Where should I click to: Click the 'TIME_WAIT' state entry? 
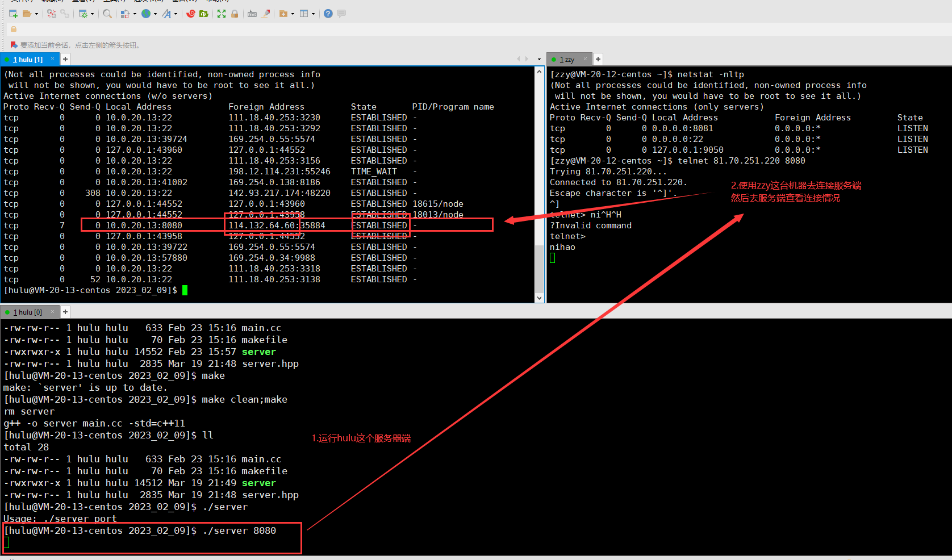tap(374, 172)
